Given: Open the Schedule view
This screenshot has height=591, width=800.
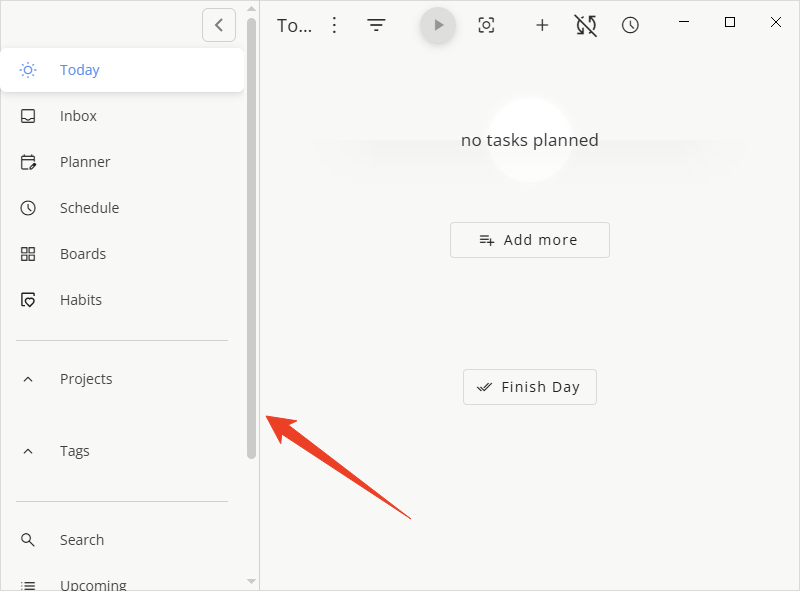Looking at the screenshot, I should point(89,208).
